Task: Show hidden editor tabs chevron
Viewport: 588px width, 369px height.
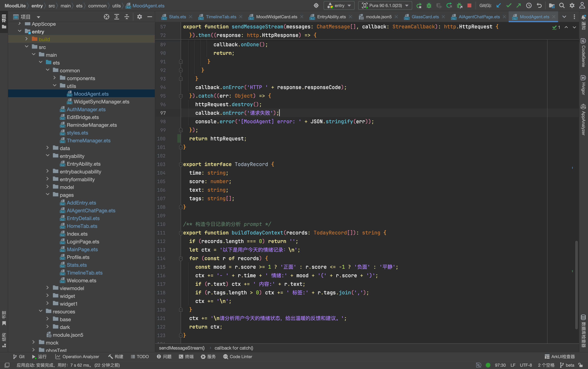Action: click(564, 17)
